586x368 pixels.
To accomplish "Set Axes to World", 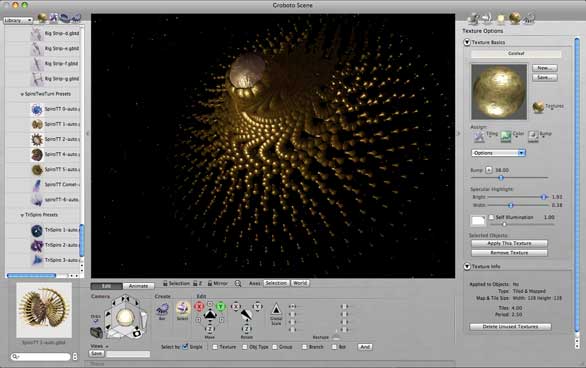I will (300, 283).
